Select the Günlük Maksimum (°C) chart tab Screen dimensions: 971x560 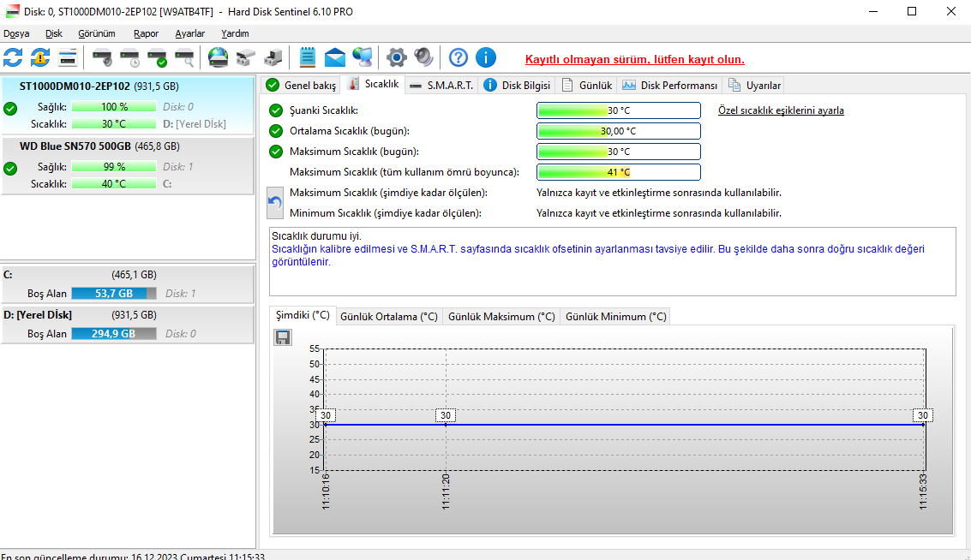501,316
